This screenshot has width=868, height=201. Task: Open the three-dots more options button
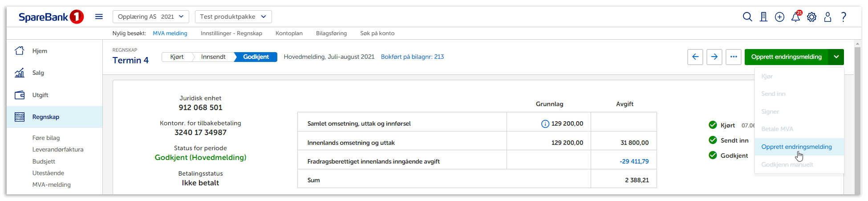(734, 57)
